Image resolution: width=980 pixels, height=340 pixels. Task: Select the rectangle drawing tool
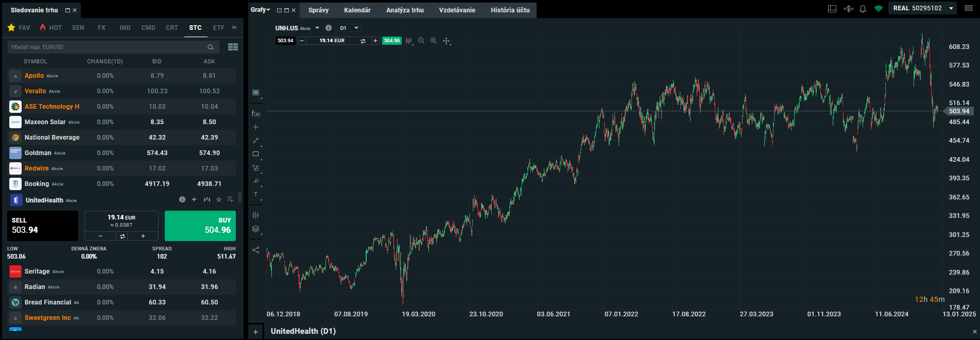click(x=255, y=154)
